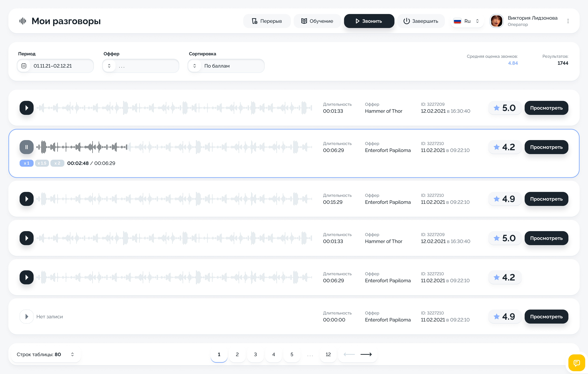588x374 pixels.
Task: Go to next page with right arrow
Action: [366, 354]
